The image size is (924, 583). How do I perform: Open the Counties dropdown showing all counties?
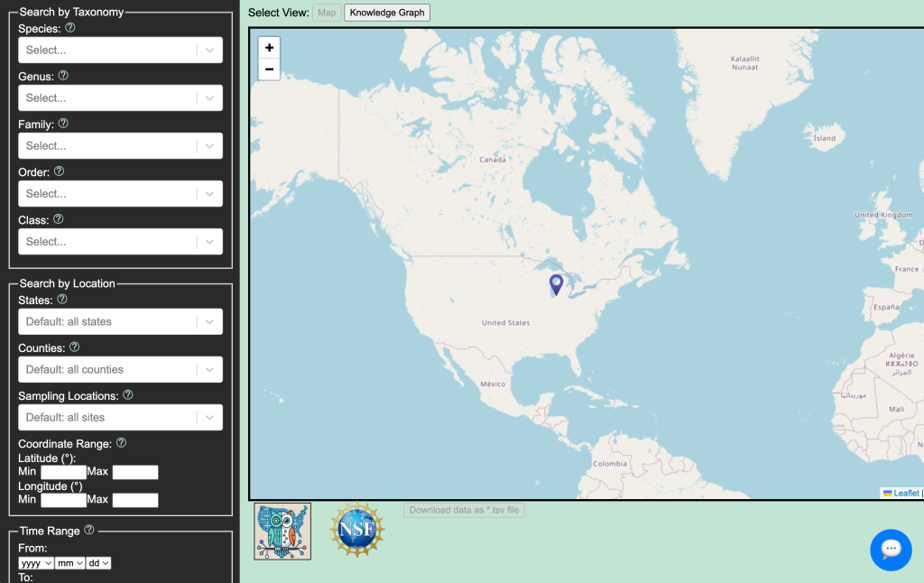pos(120,369)
